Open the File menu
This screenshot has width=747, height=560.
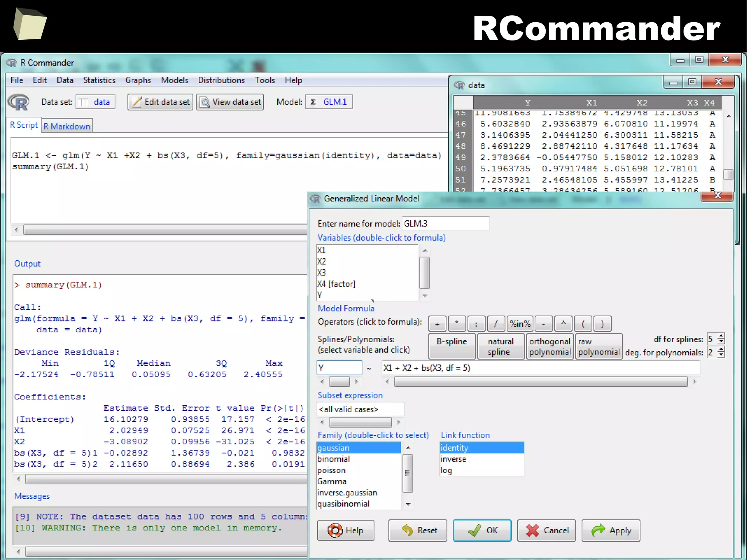(17, 80)
